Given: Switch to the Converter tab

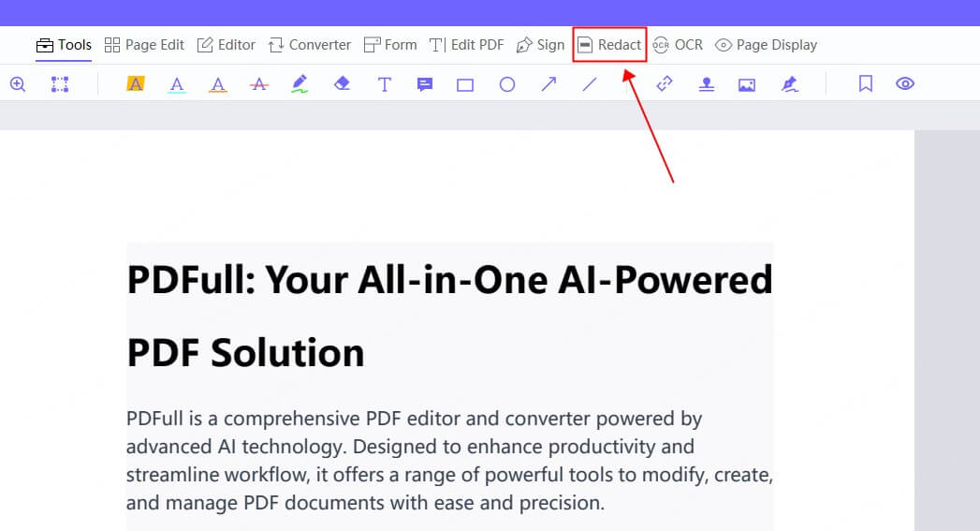Looking at the screenshot, I should click(310, 45).
